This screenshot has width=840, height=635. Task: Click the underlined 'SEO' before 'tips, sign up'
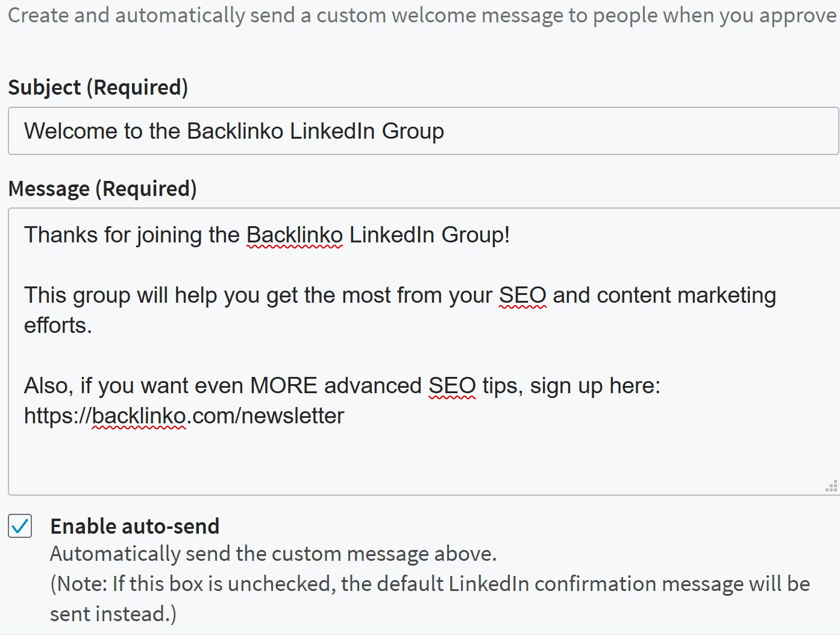pyautogui.click(x=452, y=386)
